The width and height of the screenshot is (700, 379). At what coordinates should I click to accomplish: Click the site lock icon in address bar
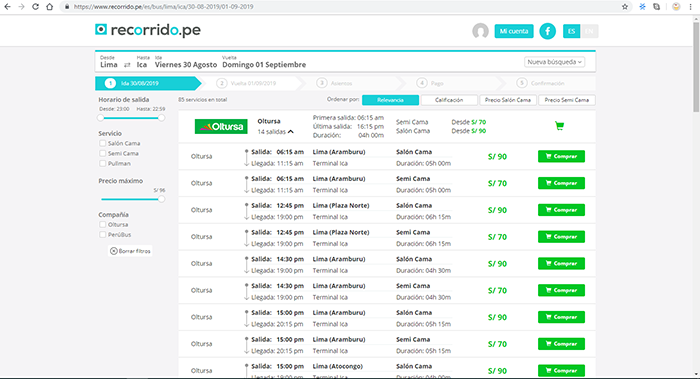pos(67,7)
